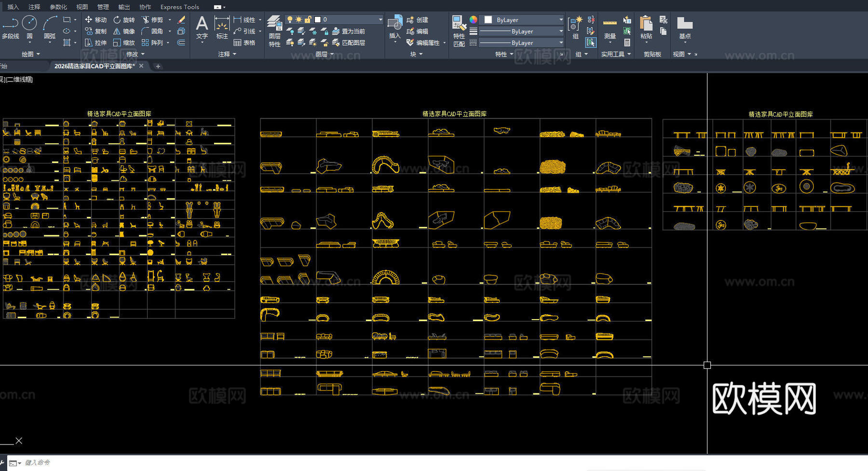Use the Copy (复制) command
868x471 pixels.
(x=95, y=31)
